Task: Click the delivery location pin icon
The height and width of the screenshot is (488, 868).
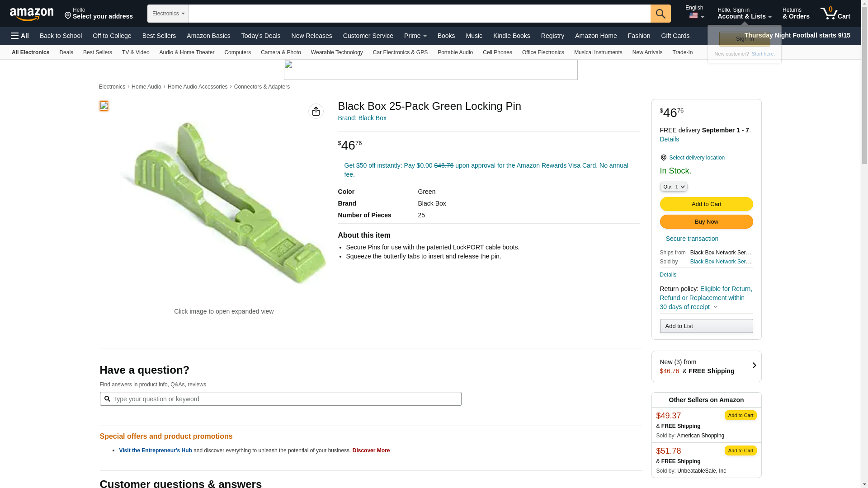Action: click(x=663, y=158)
